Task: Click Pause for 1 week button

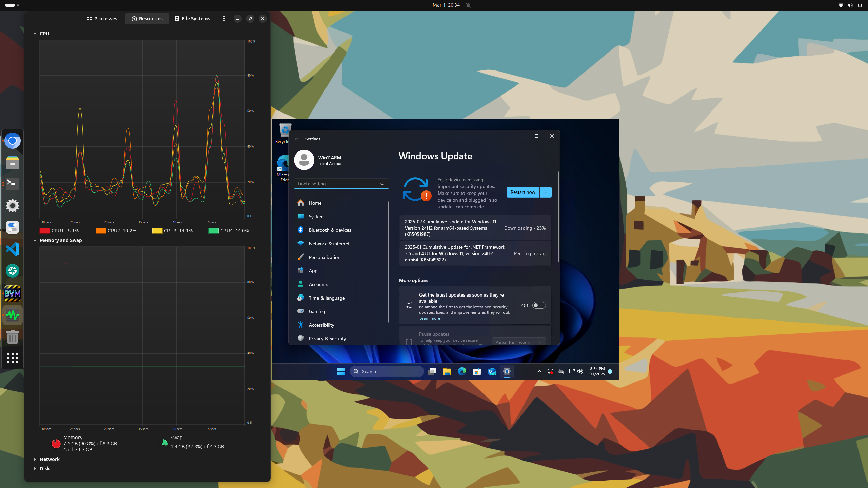Action: [x=512, y=342]
